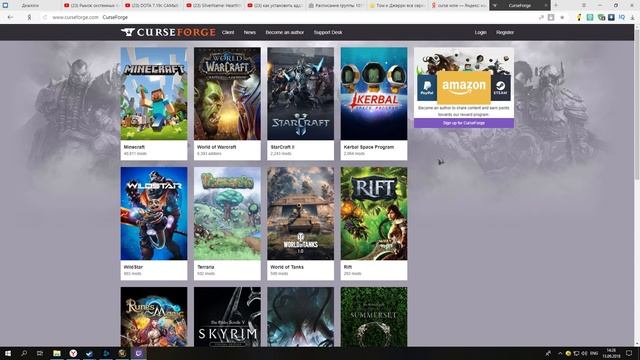Open Become an author page
The height and width of the screenshot is (360, 640).
[x=284, y=32]
